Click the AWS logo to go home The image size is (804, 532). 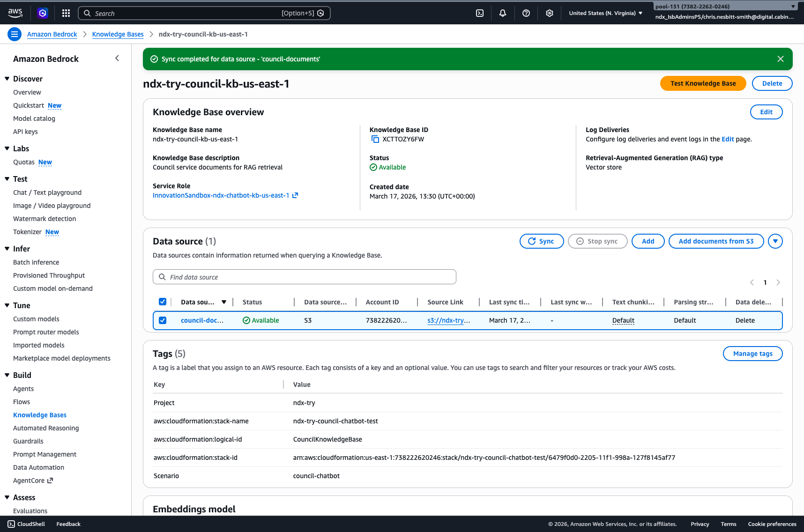pos(15,13)
